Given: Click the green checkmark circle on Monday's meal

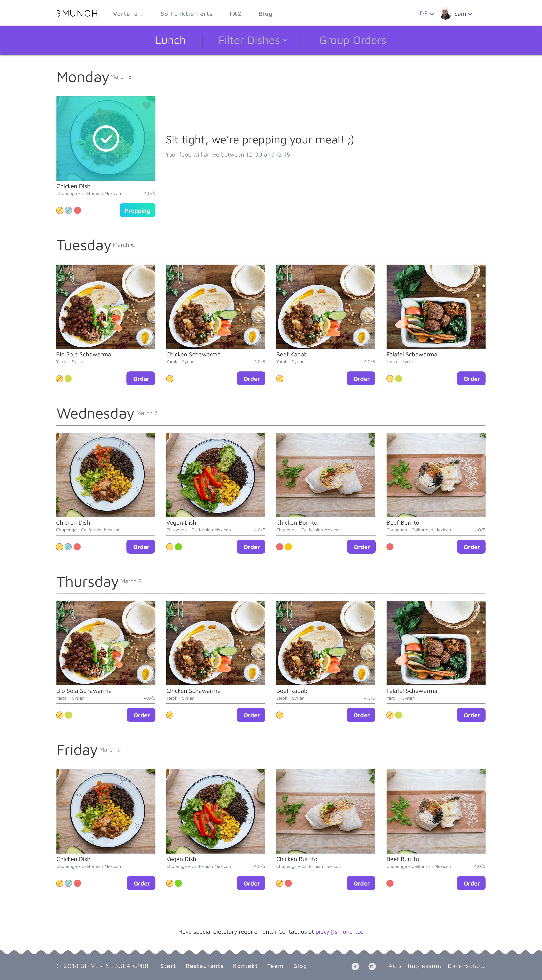Looking at the screenshot, I should 106,138.
